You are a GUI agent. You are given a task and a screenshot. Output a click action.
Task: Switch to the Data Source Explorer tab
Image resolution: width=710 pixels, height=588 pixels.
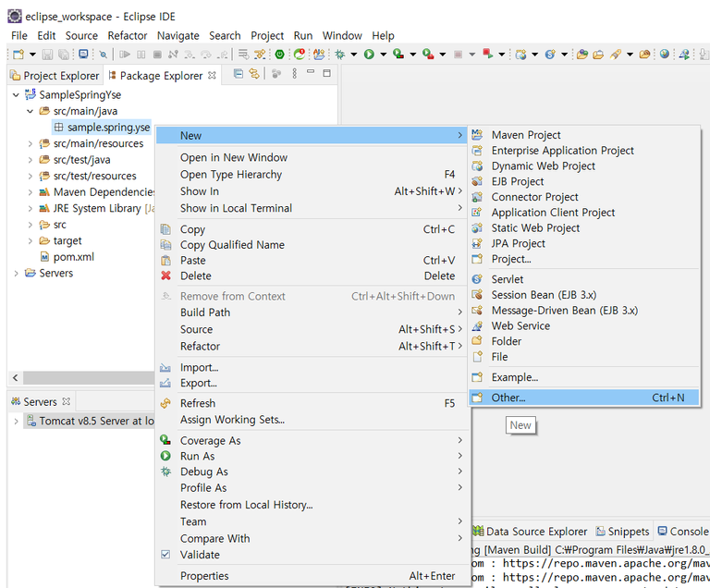click(x=530, y=531)
